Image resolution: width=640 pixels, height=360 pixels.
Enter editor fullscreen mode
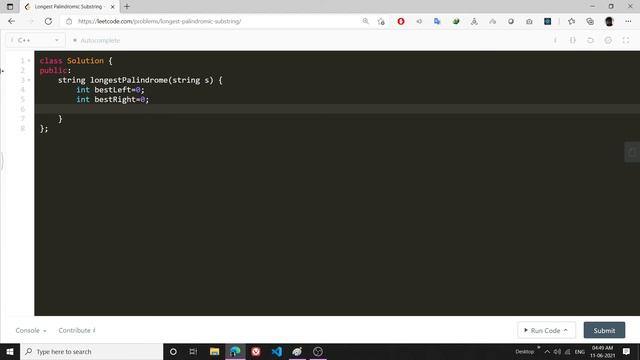[626, 40]
